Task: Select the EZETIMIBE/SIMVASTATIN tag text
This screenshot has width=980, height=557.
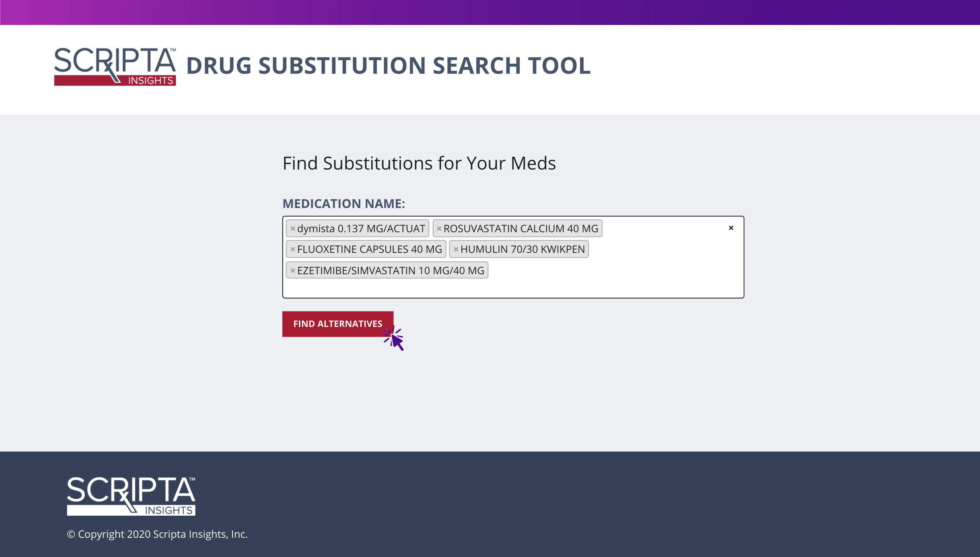Action: click(391, 271)
